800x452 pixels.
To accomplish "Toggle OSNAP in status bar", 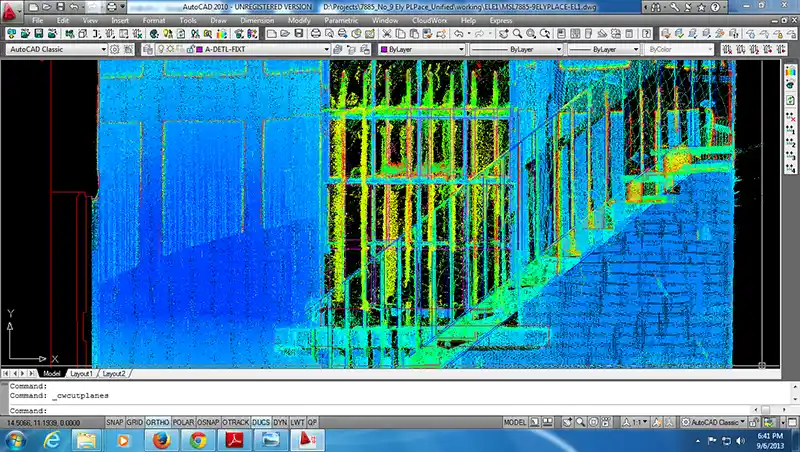I will click(208, 422).
